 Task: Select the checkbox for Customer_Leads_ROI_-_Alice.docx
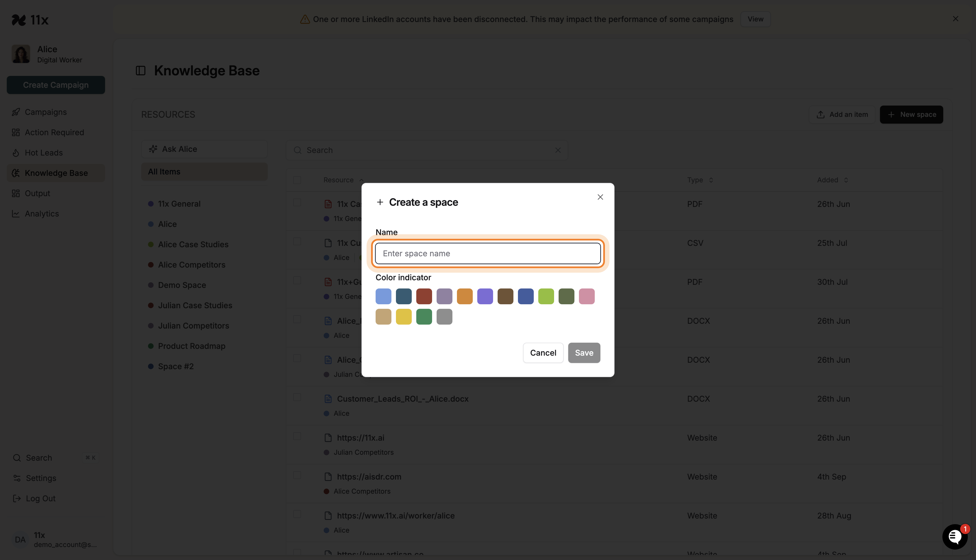coord(297,397)
